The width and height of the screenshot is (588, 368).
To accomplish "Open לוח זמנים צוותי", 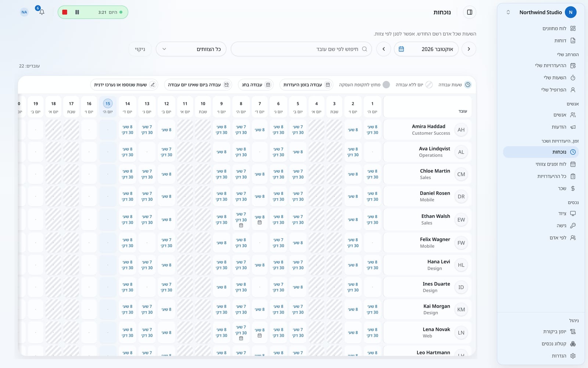I will [x=541, y=164].
